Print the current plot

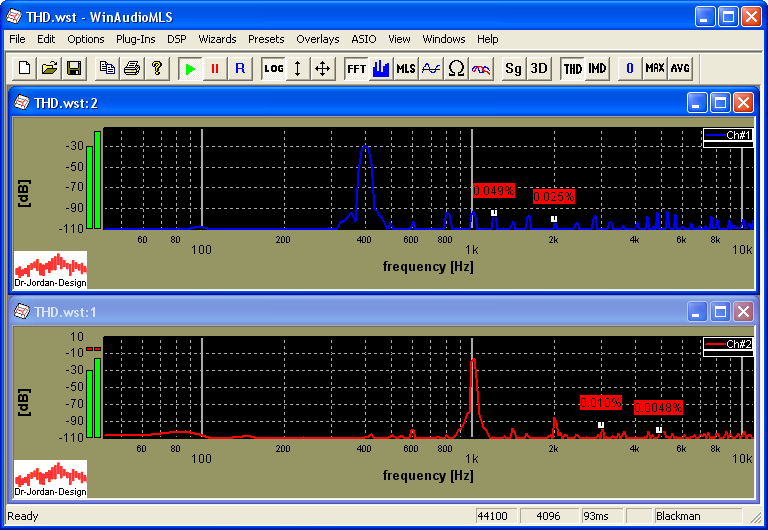[131, 68]
